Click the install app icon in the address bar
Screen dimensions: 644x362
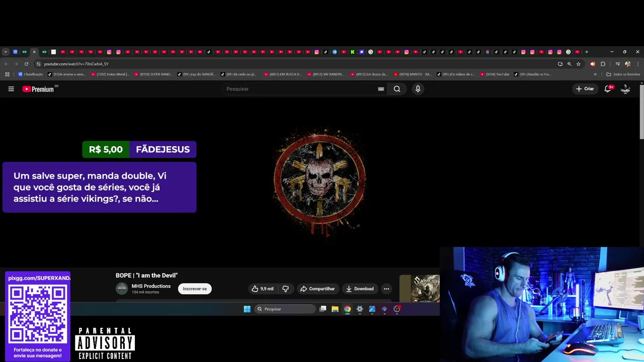tap(560, 64)
